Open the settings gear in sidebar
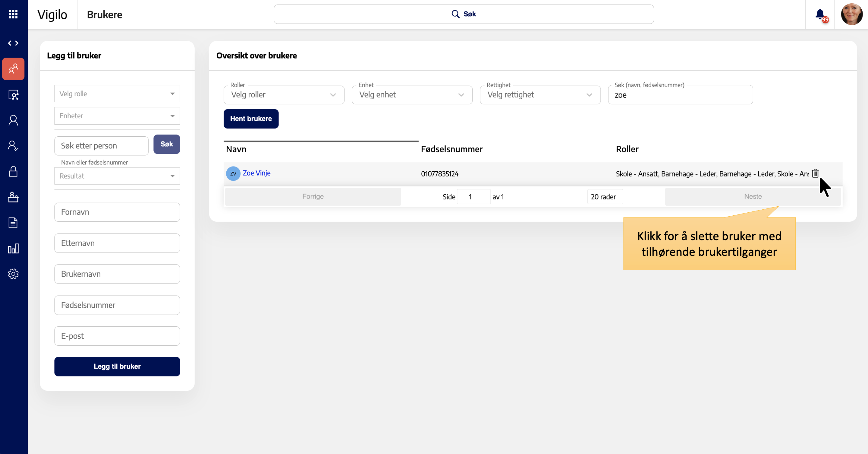The image size is (868, 454). tap(13, 274)
